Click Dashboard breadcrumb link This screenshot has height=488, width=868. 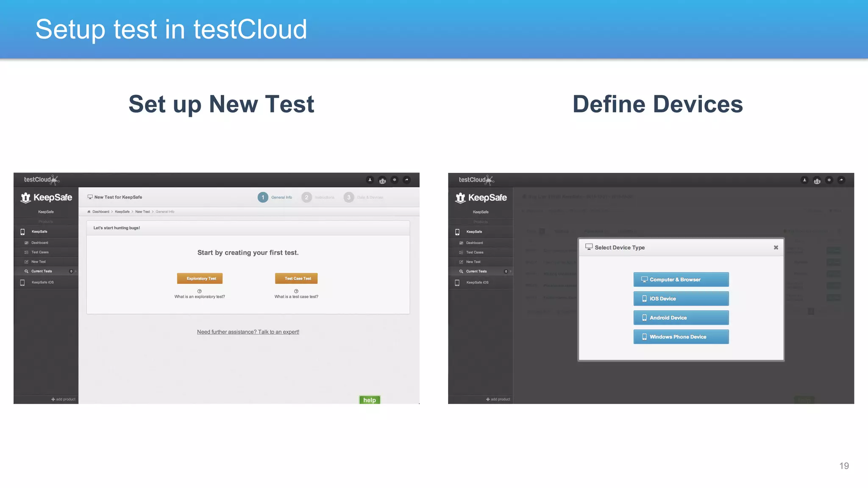tap(101, 212)
